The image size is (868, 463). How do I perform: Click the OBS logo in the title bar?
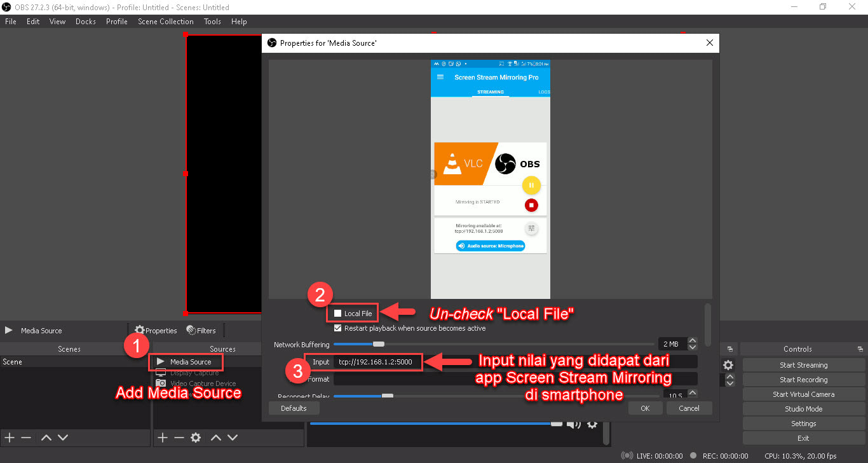click(7, 7)
